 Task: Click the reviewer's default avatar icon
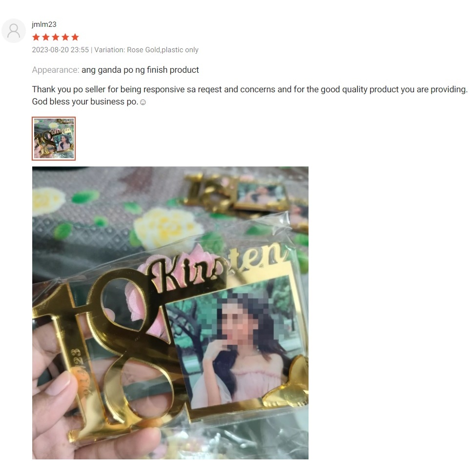coord(14,31)
